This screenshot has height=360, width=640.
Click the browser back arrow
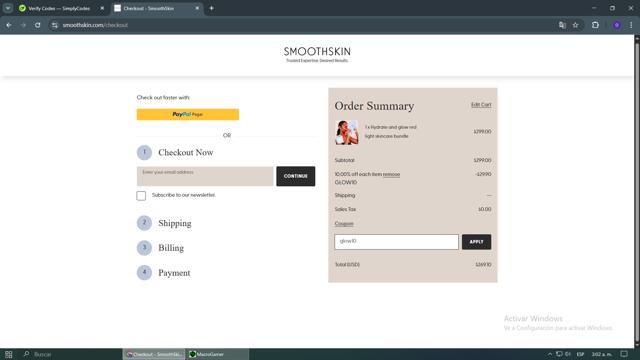(9, 25)
